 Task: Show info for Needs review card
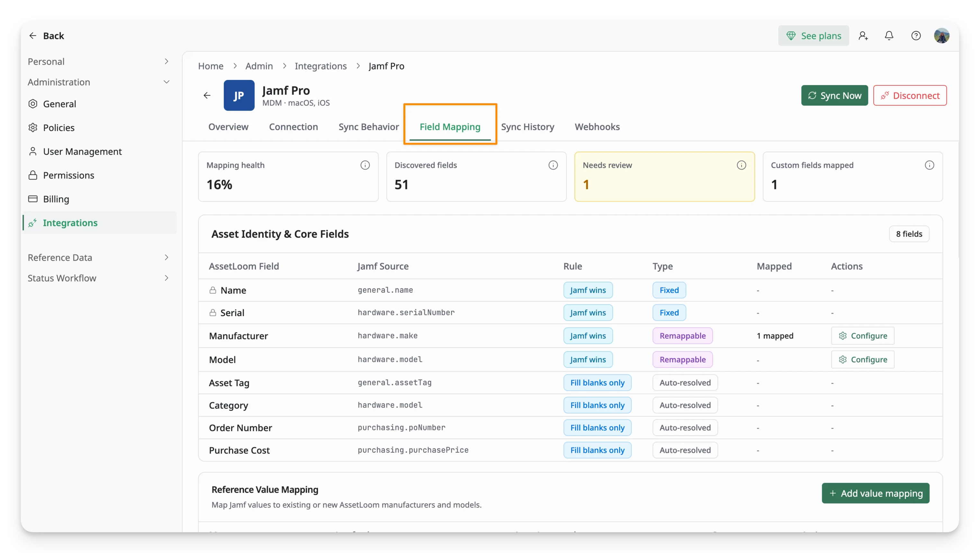pos(741,165)
